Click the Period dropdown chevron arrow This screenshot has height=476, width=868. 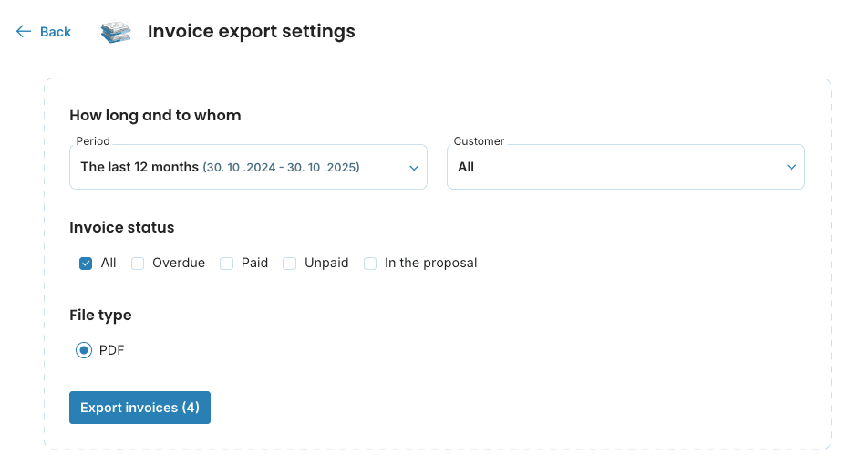click(413, 168)
